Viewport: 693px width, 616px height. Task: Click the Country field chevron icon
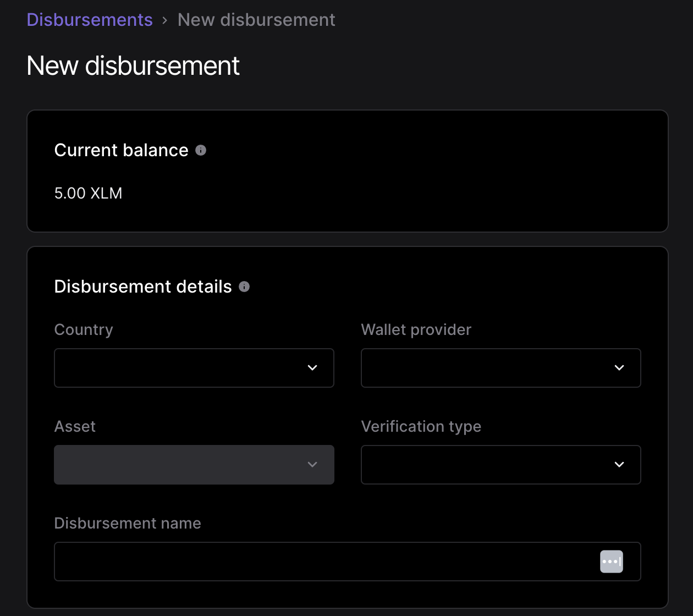coord(312,368)
